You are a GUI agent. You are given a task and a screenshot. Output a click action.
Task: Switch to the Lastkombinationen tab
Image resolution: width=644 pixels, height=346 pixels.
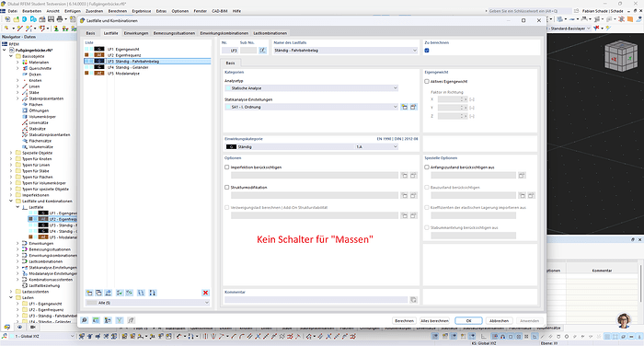(270, 33)
